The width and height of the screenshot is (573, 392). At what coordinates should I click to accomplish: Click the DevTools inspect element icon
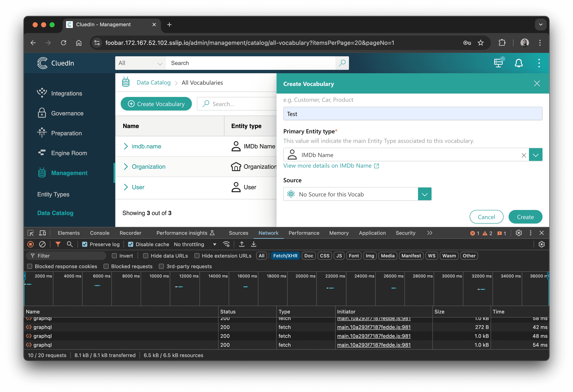click(30, 233)
